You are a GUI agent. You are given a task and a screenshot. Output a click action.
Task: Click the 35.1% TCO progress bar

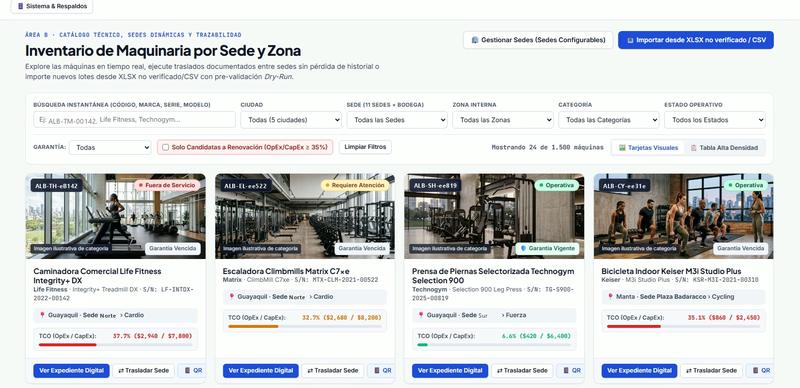click(x=683, y=326)
